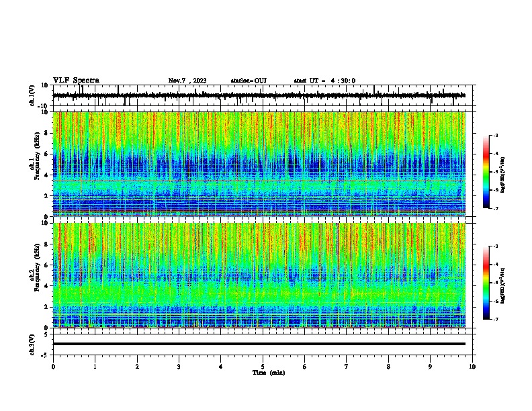Click the "start UT = 4:30:0" label
Image resolution: width=532 pixels, height=411 pixels.
[x=324, y=81]
